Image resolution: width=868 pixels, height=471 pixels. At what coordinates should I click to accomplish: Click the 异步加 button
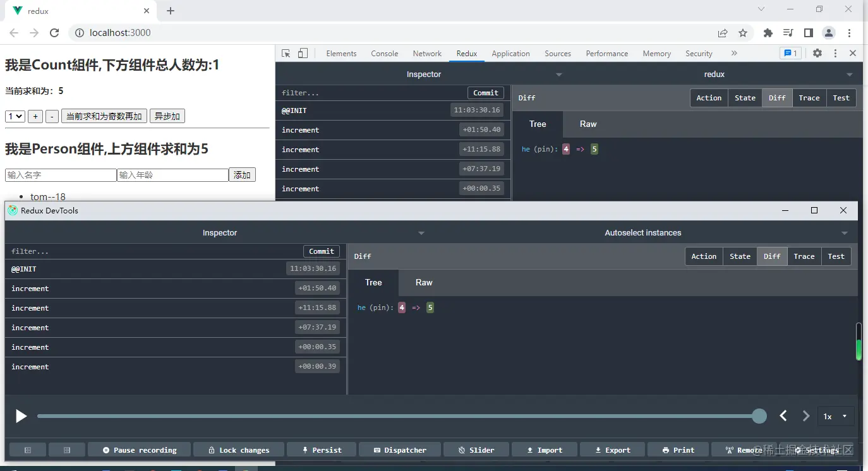[167, 116]
